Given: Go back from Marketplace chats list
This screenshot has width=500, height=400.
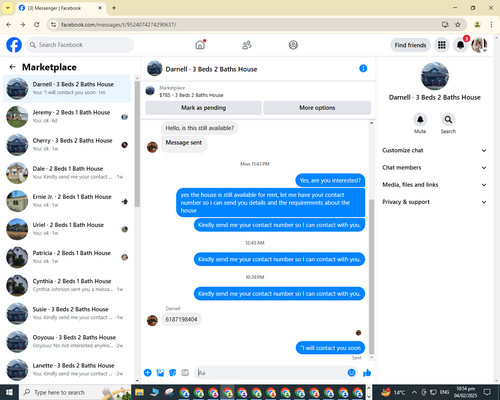Looking at the screenshot, I should [x=12, y=67].
